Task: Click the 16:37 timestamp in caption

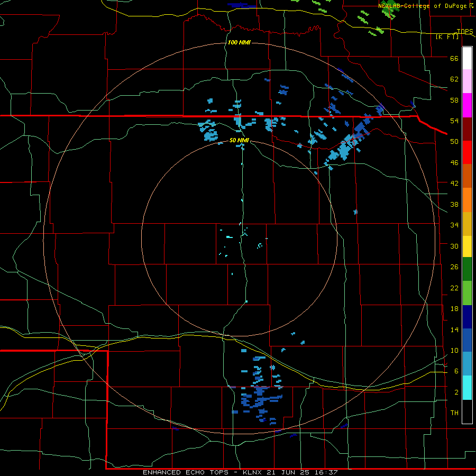Action: [325, 472]
